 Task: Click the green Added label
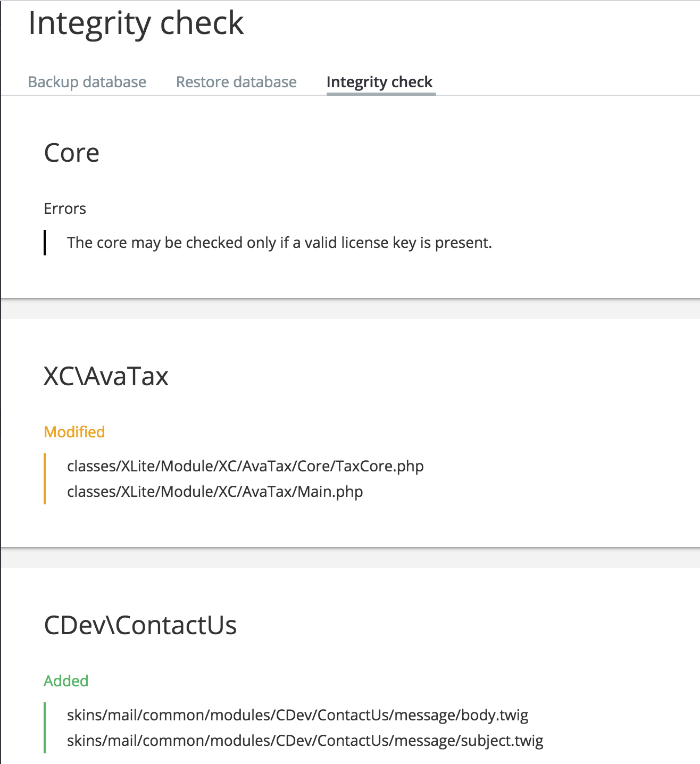point(66,681)
